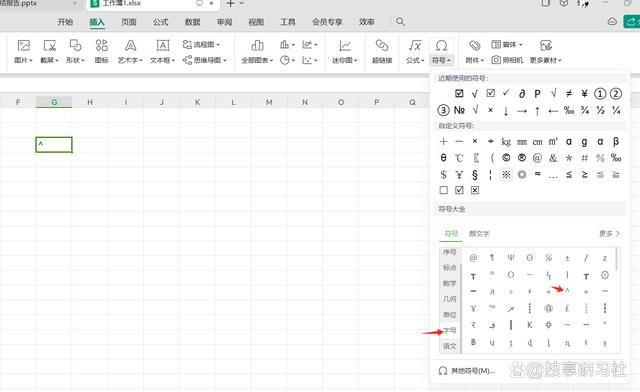Click the 更多 link in symbol panel
640x392 pixels.
(x=609, y=234)
